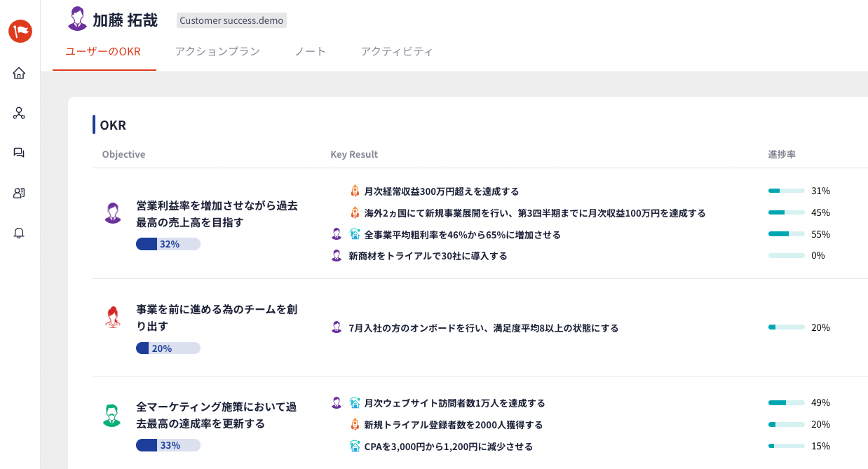Open the members directory sidebar icon
Image resolution: width=868 pixels, height=469 pixels.
click(20, 193)
